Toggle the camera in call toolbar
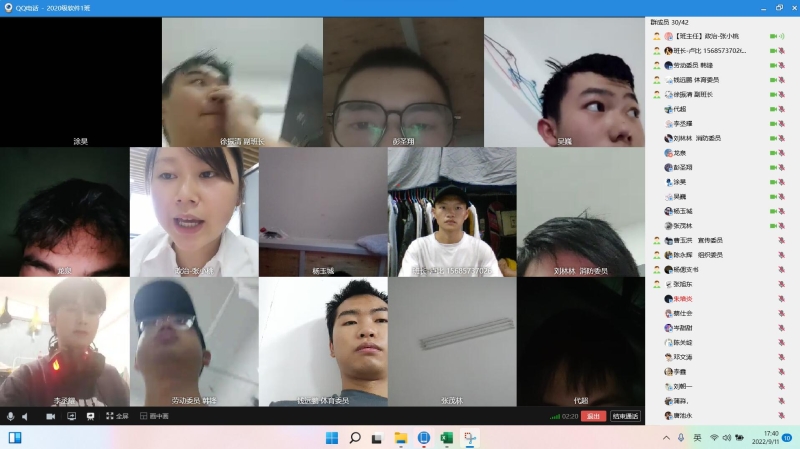Image resolution: width=800 pixels, height=449 pixels. tap(50, 416)
